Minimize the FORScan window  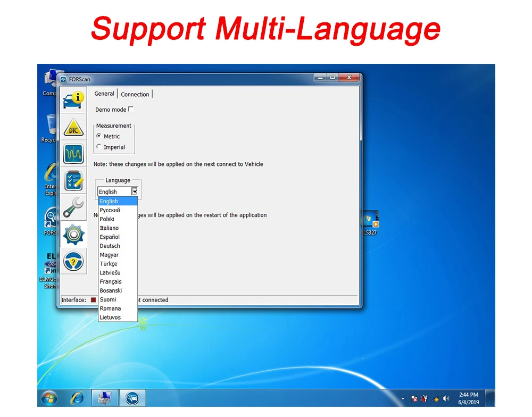click(x=320, y=78)
